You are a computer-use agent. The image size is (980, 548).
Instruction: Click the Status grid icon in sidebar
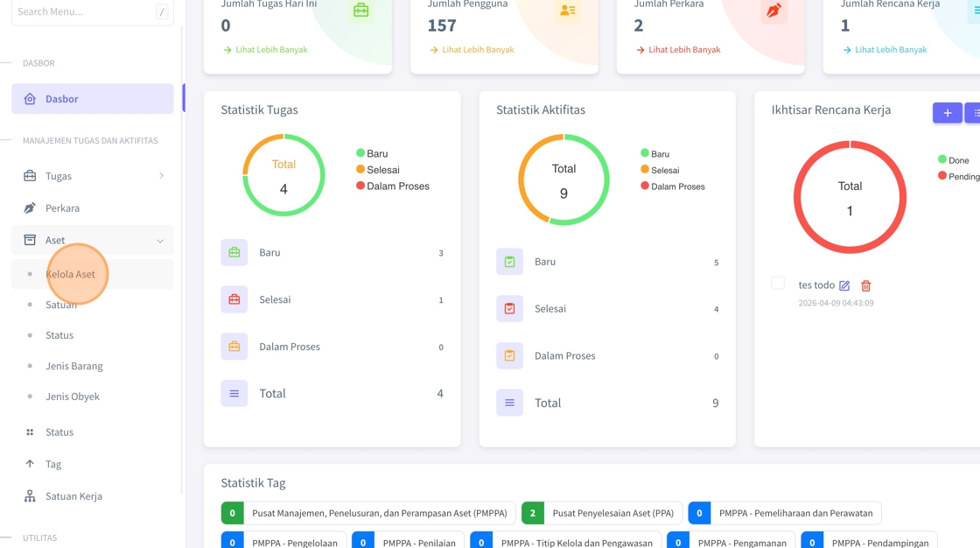pyautogui.click(x=30, y=432)
